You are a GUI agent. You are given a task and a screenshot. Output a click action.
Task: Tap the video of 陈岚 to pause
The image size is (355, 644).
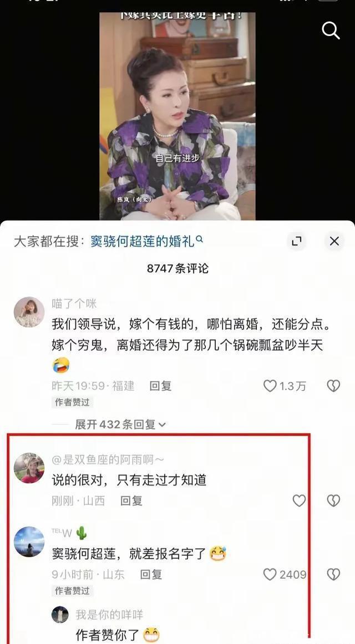177,116
